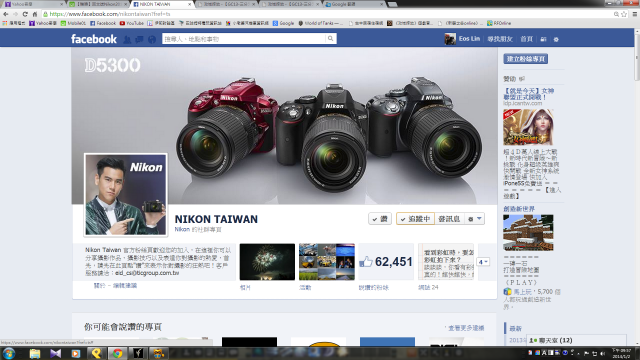This screenshot has width=640, height=360.
Task: Open media player icon in taskbar
Action: click(76, 353)
